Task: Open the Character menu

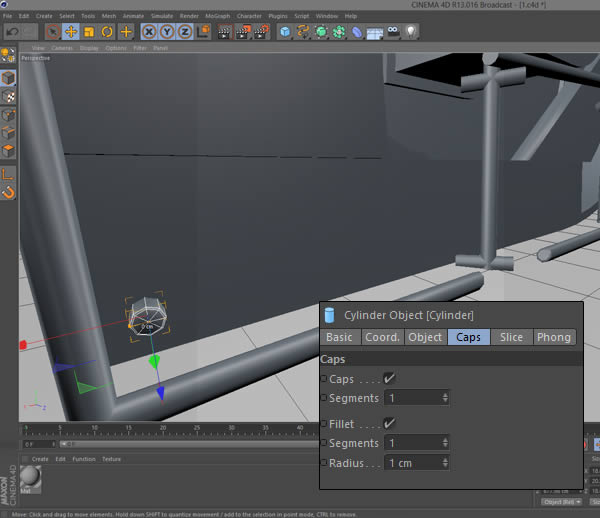Action: click(x=249, y=16)
